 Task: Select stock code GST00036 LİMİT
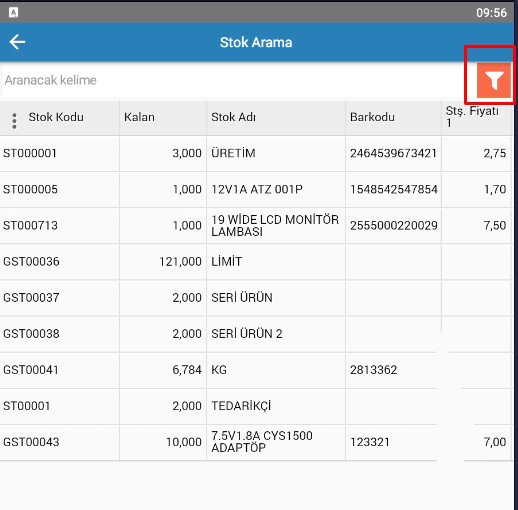pos(256,262)
